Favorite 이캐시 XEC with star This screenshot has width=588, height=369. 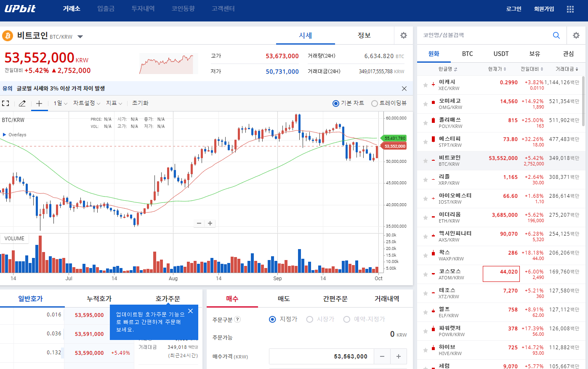coord(426,85)
